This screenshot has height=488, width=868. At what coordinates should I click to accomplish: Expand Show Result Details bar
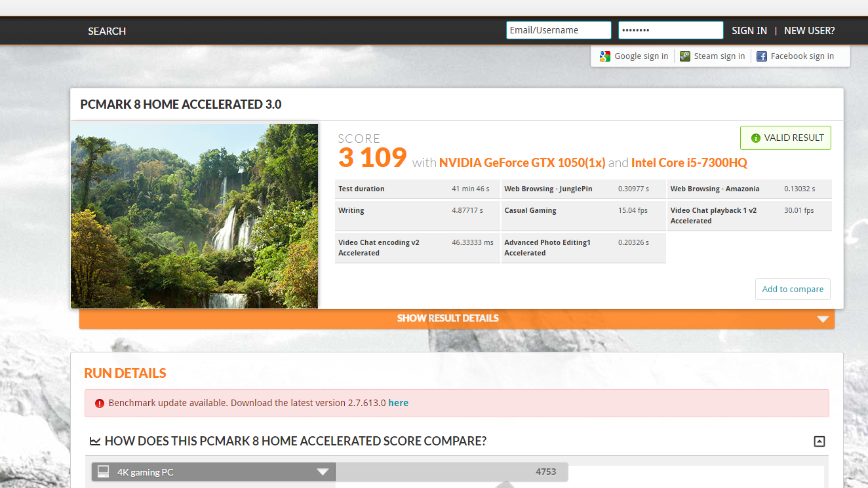click(457, 318)
